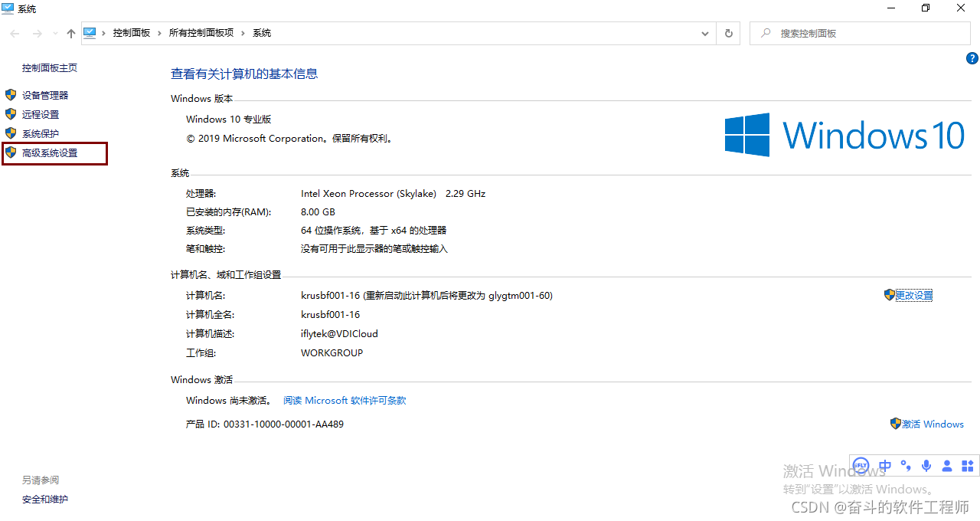Click shield icon beside 系统保护
The width and height of the screenshot is (980, 521).
[x=11, y=133]
